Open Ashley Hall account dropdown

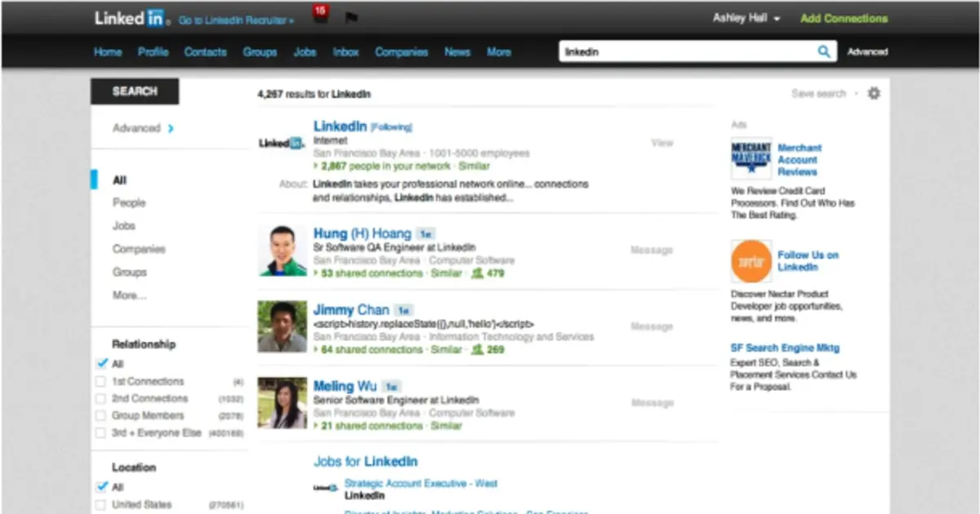pyautogui.click(x=746, y=18)
